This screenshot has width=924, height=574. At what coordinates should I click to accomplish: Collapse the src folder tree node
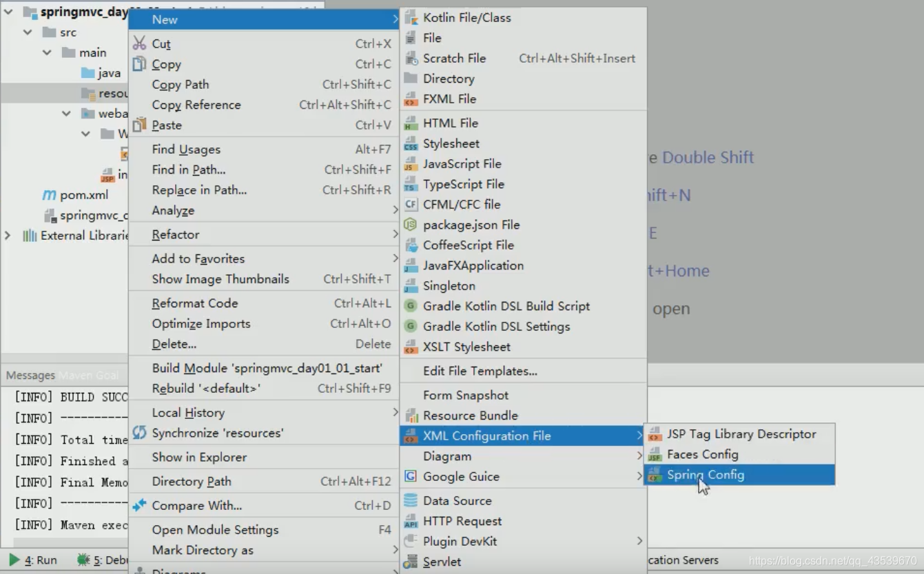point(28,32)
